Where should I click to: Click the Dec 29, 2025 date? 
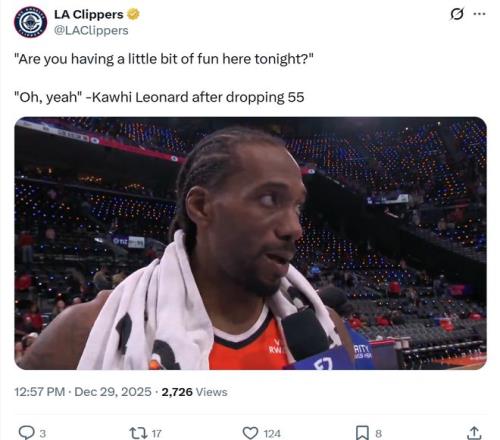[x=113, y=392]
